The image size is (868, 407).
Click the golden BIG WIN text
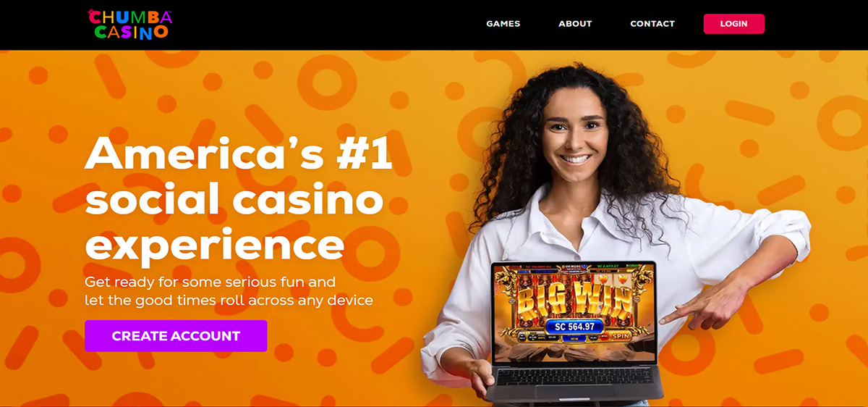(x=575, y=301)
